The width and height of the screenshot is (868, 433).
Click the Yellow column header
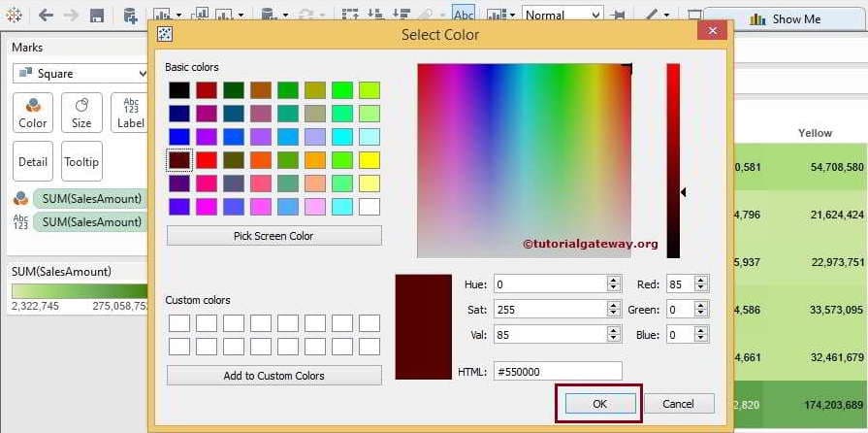(x=815, y=133)
